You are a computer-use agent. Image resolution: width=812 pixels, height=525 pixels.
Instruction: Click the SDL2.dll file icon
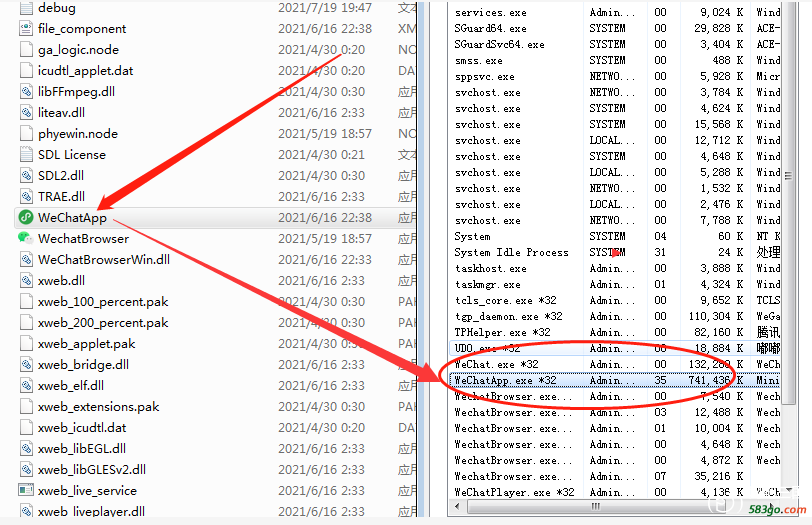(26, 176)
